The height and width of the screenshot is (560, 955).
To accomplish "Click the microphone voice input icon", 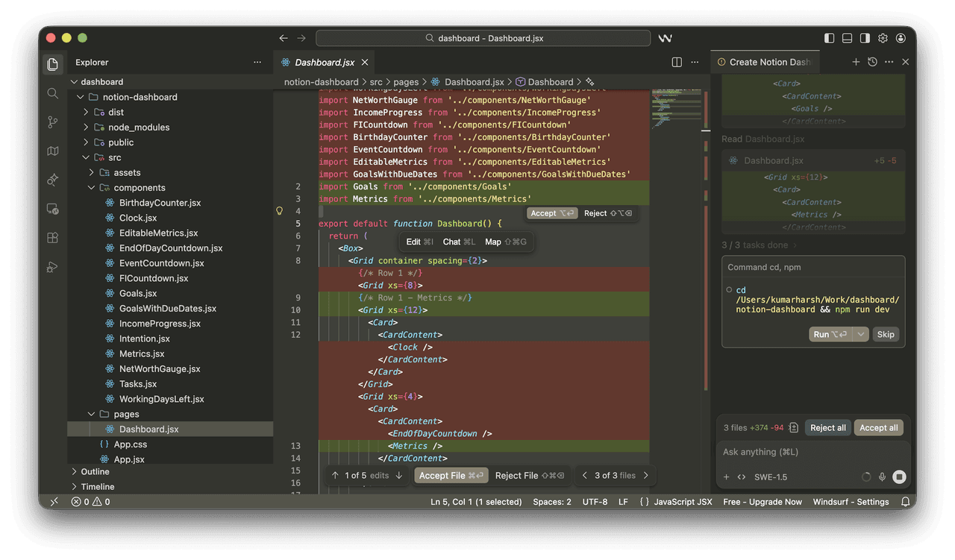I will click(882, 477).
